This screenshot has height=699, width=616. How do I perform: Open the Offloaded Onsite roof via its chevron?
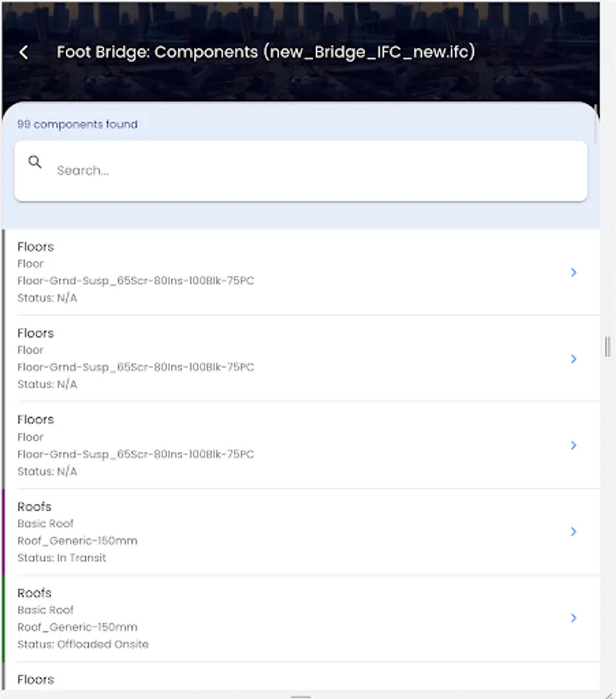point(573,618)
